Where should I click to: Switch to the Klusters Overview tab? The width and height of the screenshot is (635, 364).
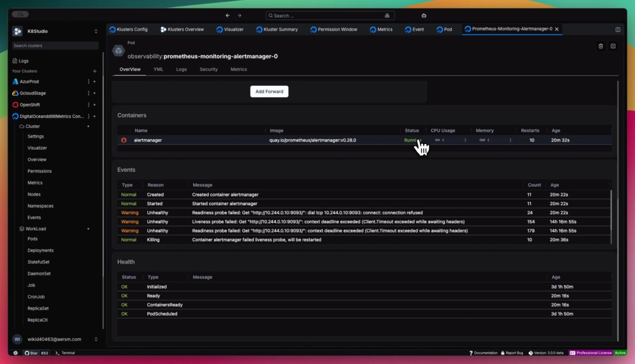(x=182, y=30)
